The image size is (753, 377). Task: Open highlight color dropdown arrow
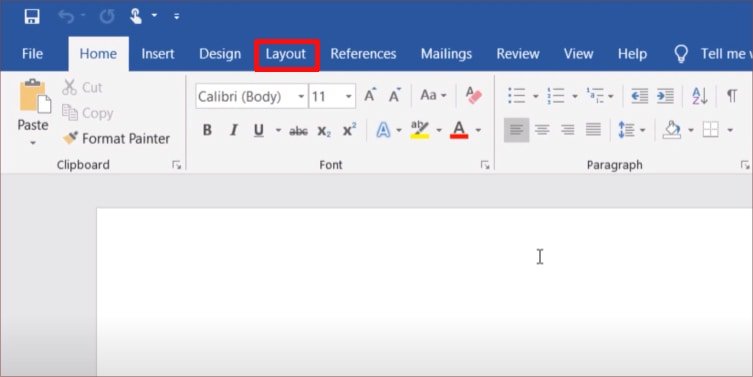coord(438,130)
